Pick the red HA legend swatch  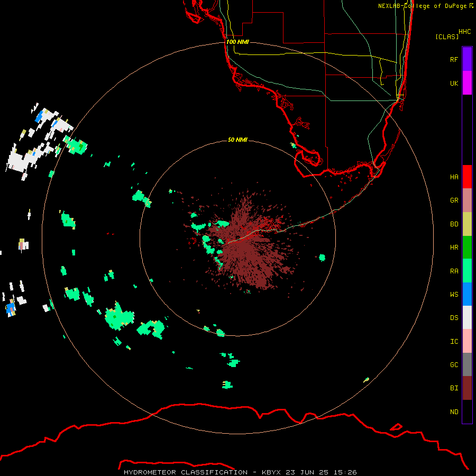467,177
